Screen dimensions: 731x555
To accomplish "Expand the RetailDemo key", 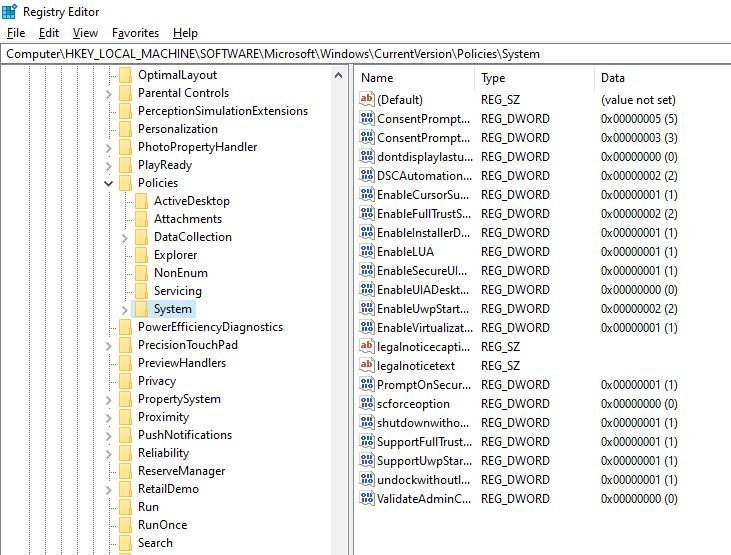I will 109,490.
